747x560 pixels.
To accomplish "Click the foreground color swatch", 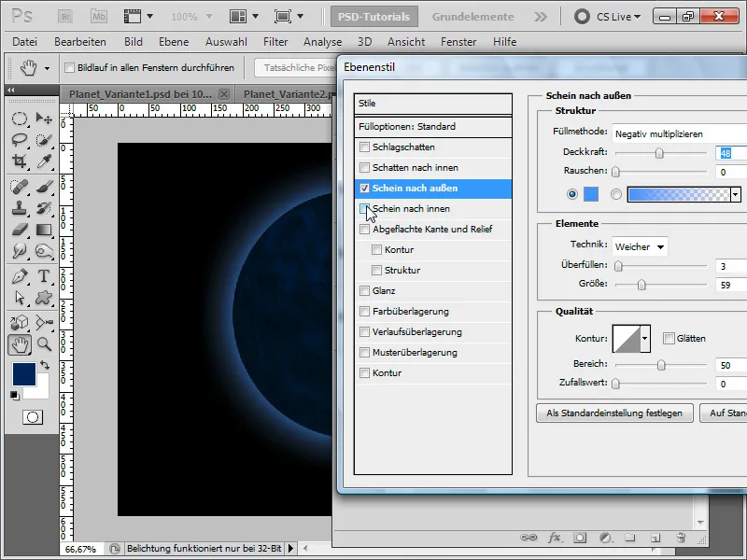I will point(24,374).
